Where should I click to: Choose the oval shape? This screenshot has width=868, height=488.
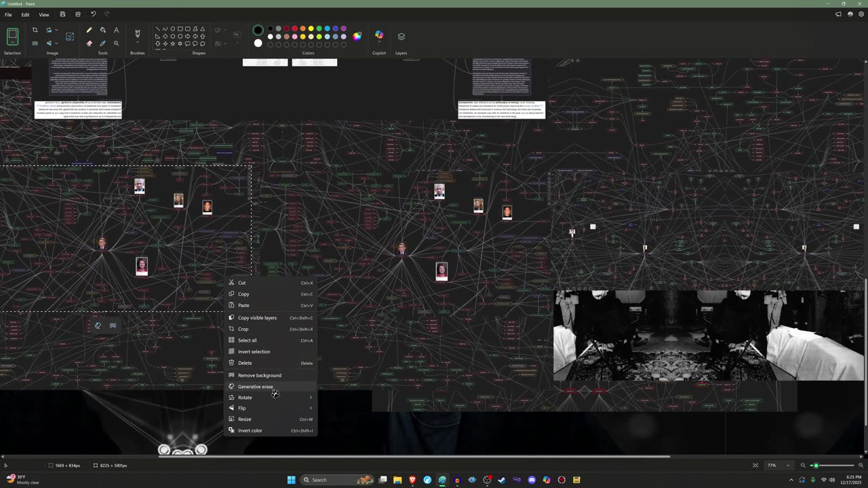point(172,29)
